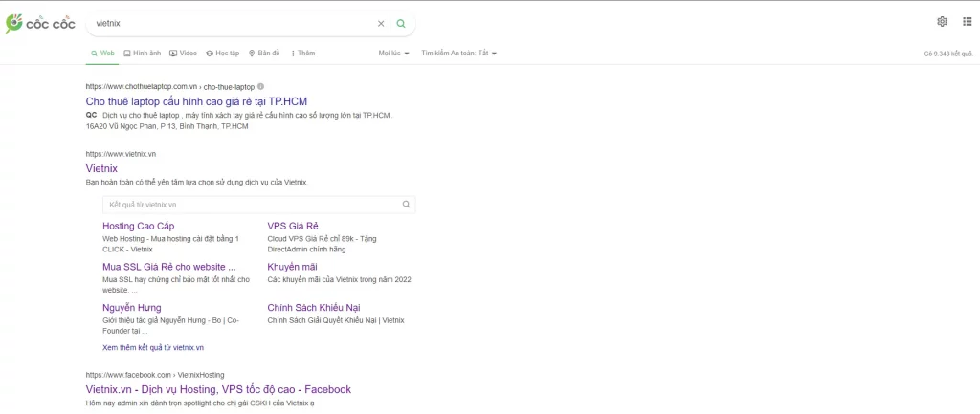Select the Web tab
This screenshot has height=414, width=980.
pos(102,54)
